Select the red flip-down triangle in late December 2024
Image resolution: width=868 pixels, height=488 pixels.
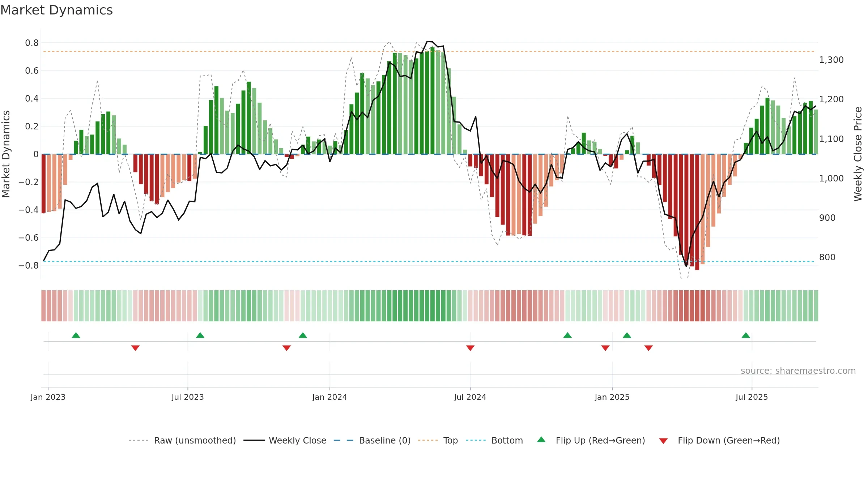(x=605, y=348)
